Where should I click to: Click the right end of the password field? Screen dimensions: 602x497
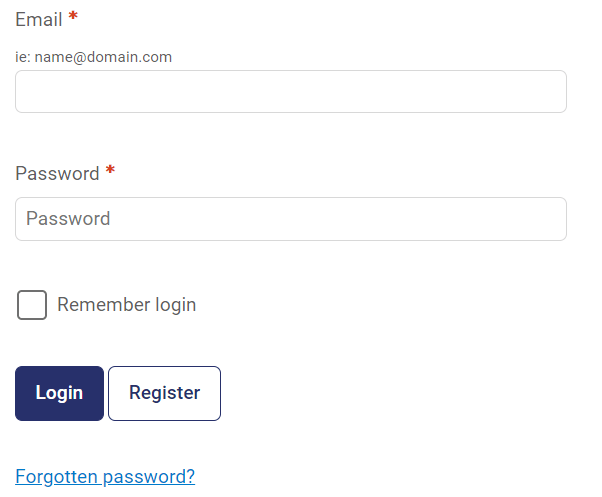tap(553, 219)
